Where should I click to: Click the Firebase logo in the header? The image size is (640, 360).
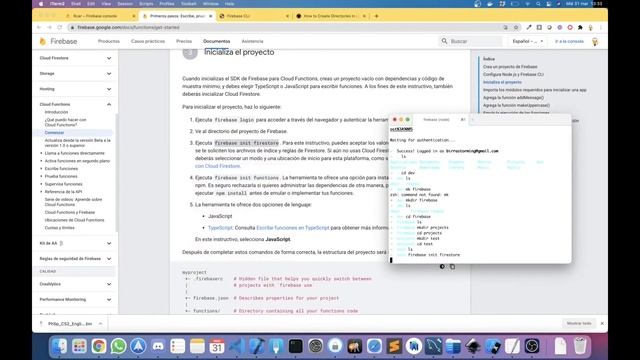(59, 41)
